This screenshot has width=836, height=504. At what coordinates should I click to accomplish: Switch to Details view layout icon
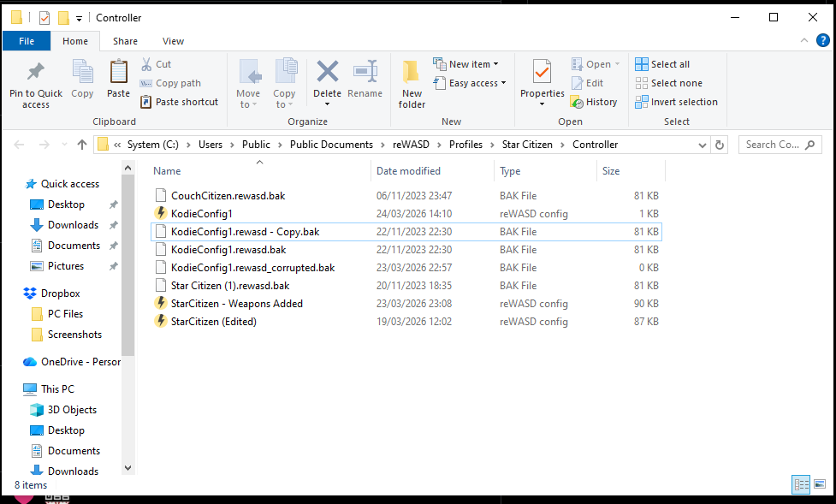click(x=801, y=484)
